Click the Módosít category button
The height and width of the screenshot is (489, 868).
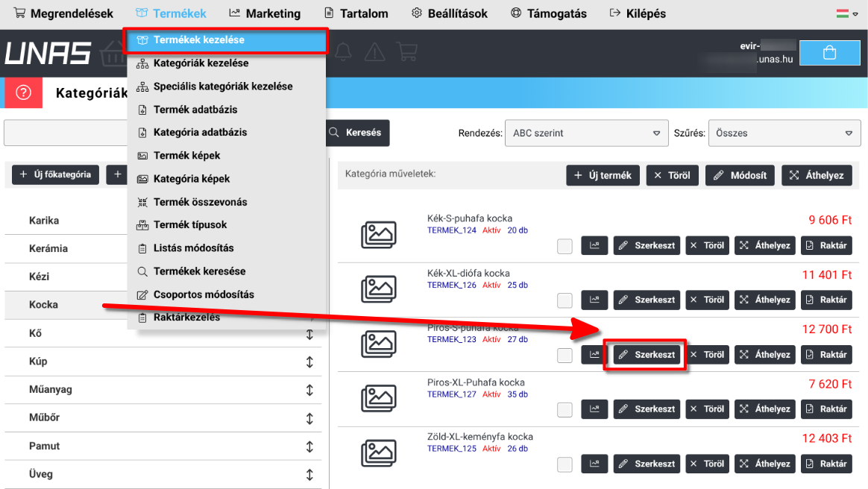(740, 175)
